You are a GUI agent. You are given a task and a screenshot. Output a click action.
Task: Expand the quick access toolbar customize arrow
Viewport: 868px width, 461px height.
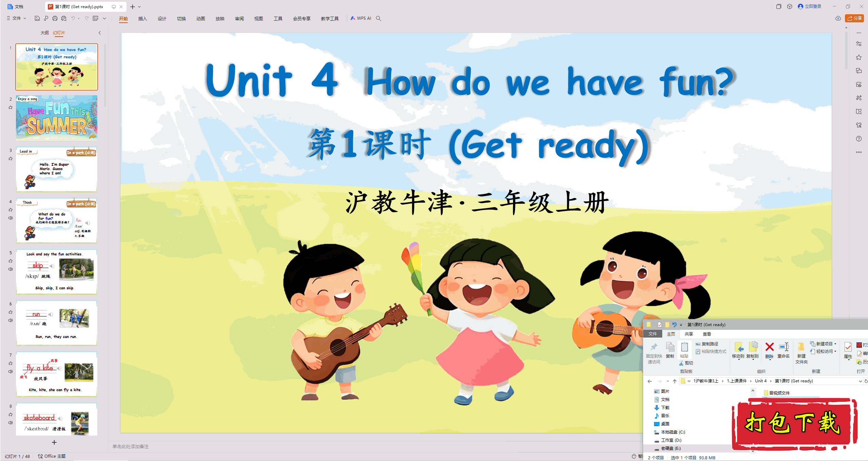(x=104, y=18)
